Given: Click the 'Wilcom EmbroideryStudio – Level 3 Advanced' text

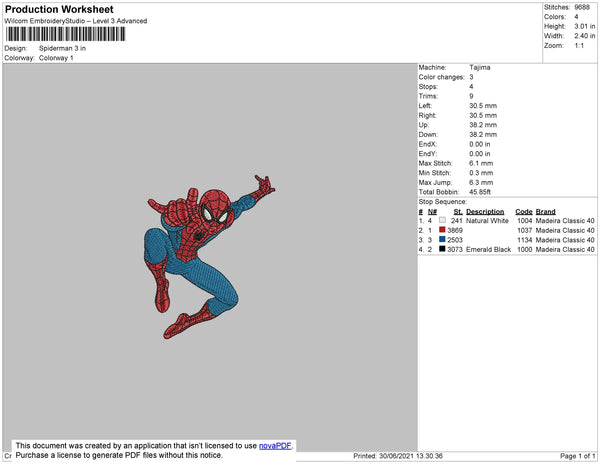Looking at the screenshot, I should (x=76, y=21).
